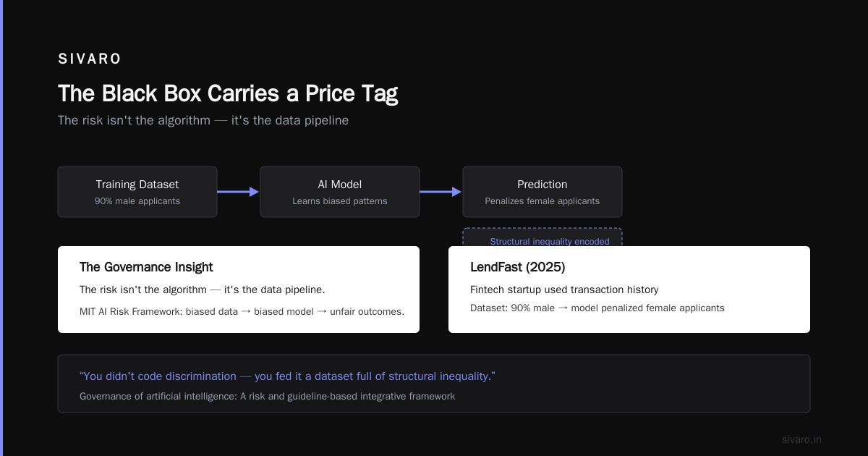Select the headline 'The Black Box Carries a Price Tag'
The image size is (868, 456).
click(228, 93)
